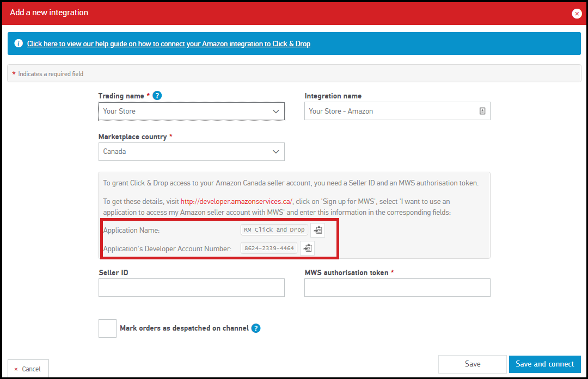Copy the Application Name to clipboard
The height and width of the screenshot is (379, 588).
317,230
